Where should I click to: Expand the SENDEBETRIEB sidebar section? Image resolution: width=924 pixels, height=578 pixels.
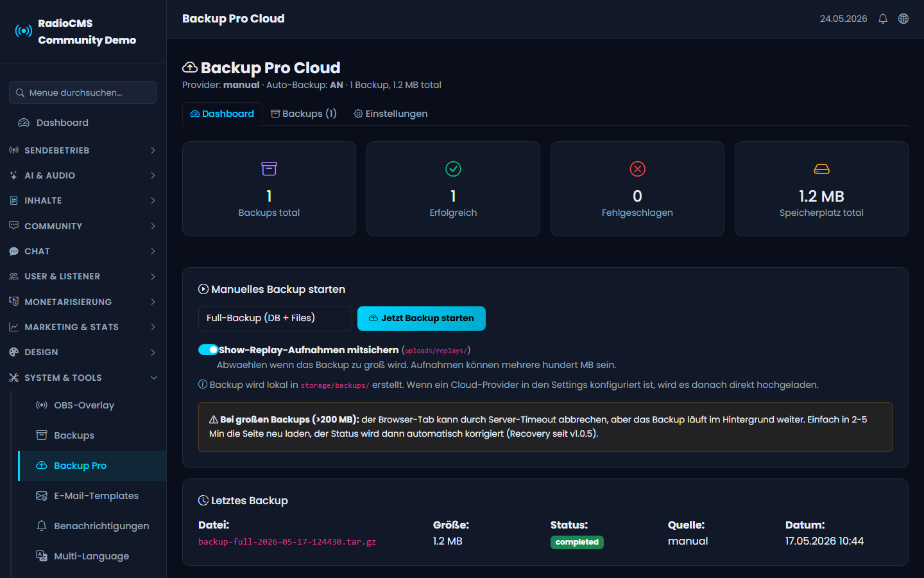[x=83, y=150]
